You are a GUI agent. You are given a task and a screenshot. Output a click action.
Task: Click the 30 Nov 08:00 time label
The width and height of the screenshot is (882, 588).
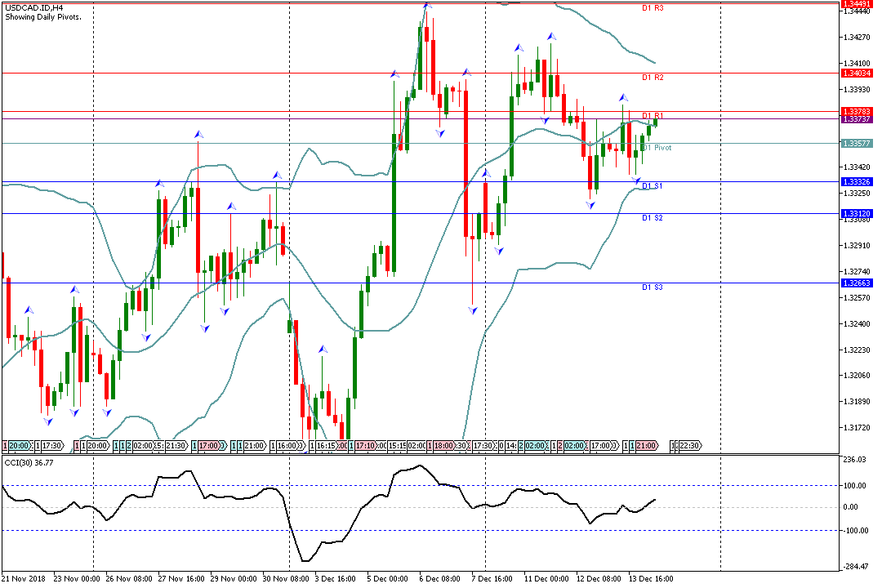click(x=286, y=578)
